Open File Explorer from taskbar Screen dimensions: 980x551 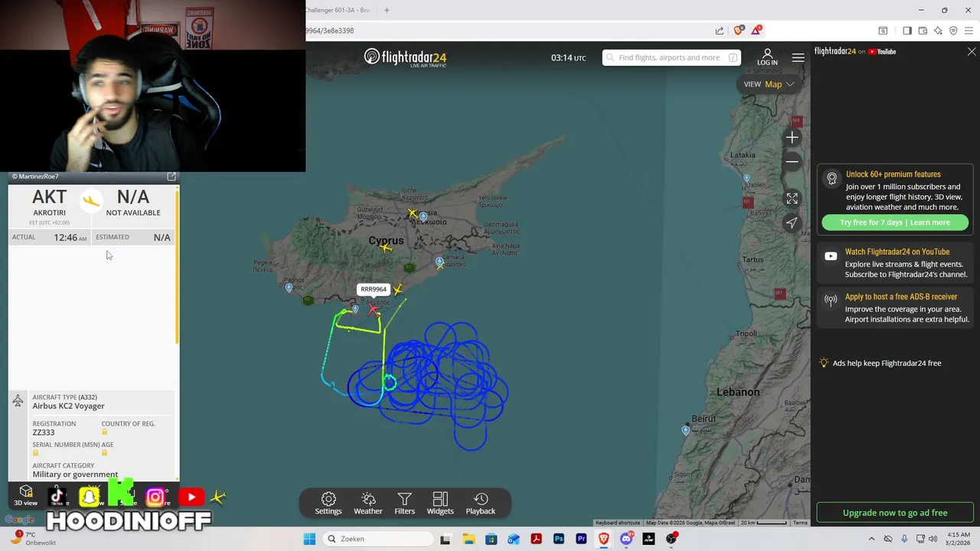pos(468,539)
